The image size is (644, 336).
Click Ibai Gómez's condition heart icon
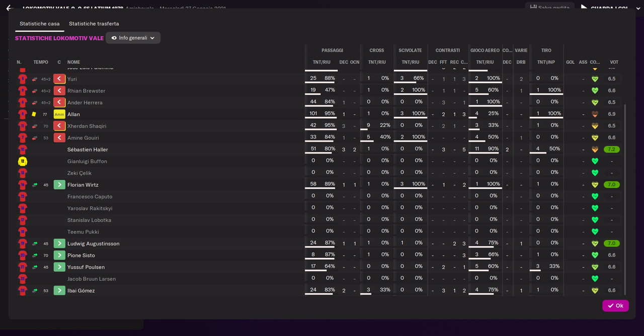(595, 291)
